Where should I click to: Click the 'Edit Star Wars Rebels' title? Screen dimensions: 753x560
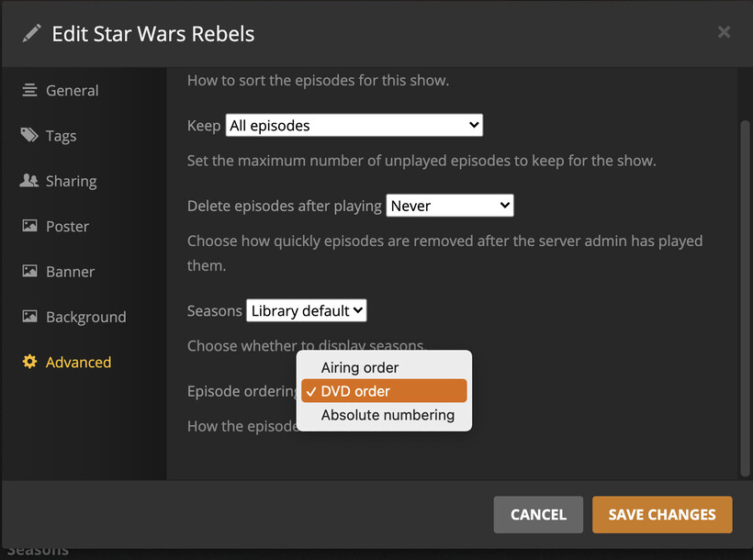click(x=153, y=34)
